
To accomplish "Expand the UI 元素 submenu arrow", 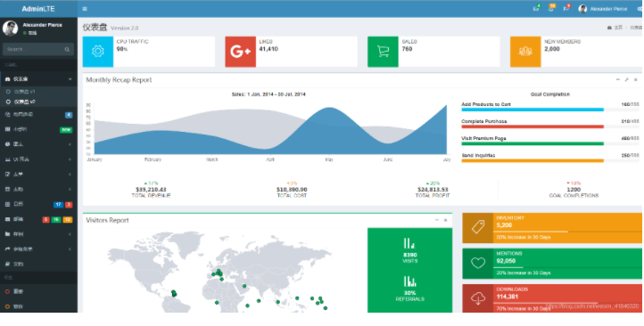I will tap(70, 159).
